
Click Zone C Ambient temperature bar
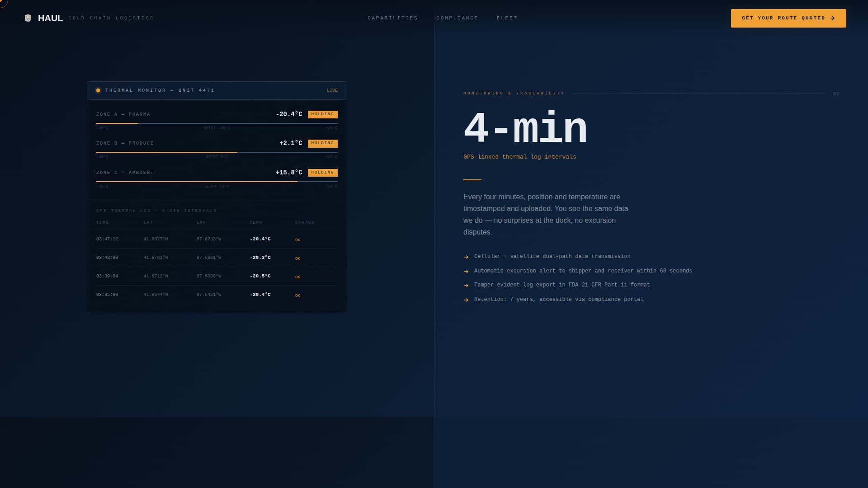(x=217, y=181)
